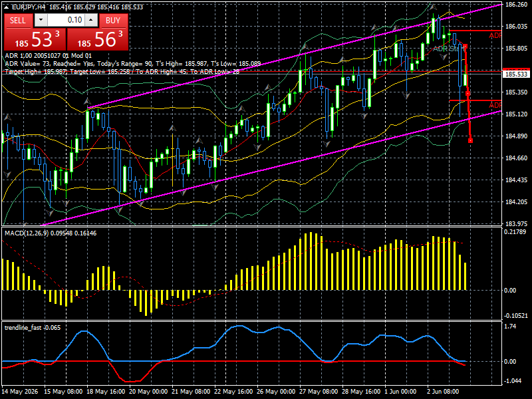Screen dimensions: 532x399
Task: Click the 186.035 price axis label
Action: 517,26
